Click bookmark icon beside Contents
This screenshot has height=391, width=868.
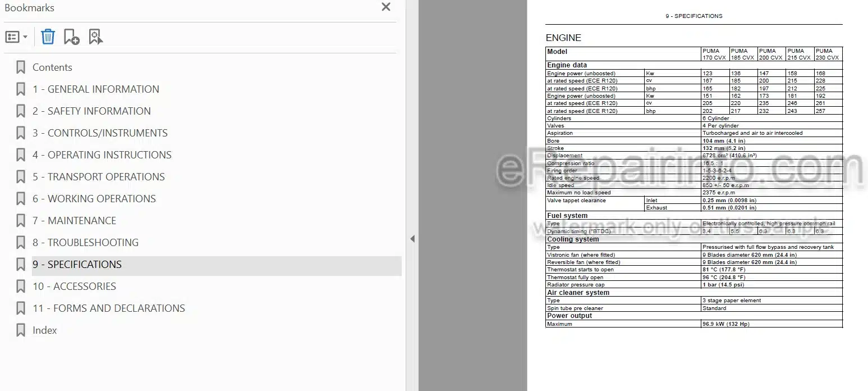21,67
